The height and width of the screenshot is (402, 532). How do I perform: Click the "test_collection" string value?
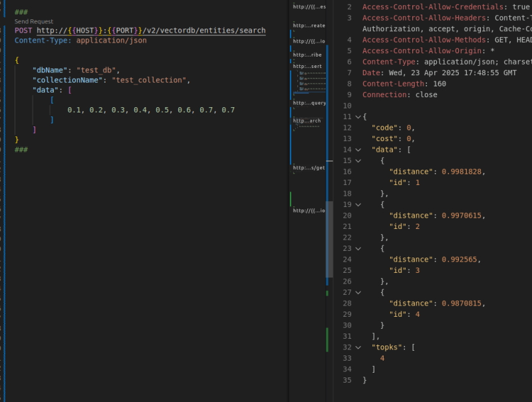[148, 80]
